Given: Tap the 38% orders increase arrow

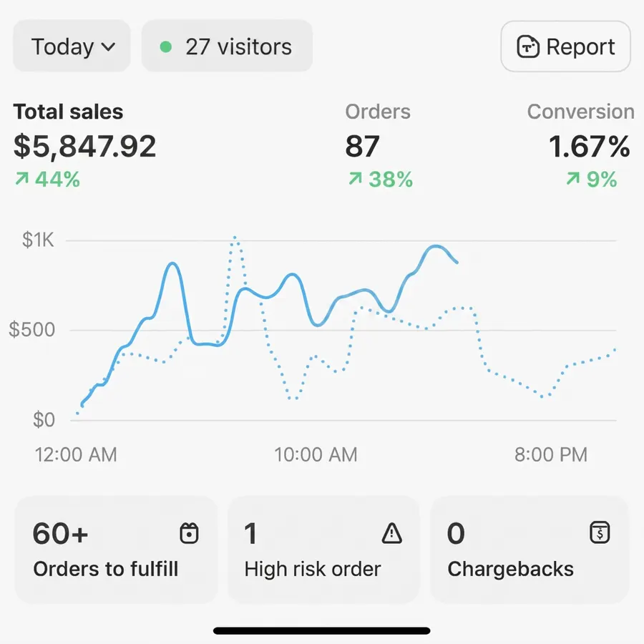Looking at the screenshot, I should tap(355, 179).
